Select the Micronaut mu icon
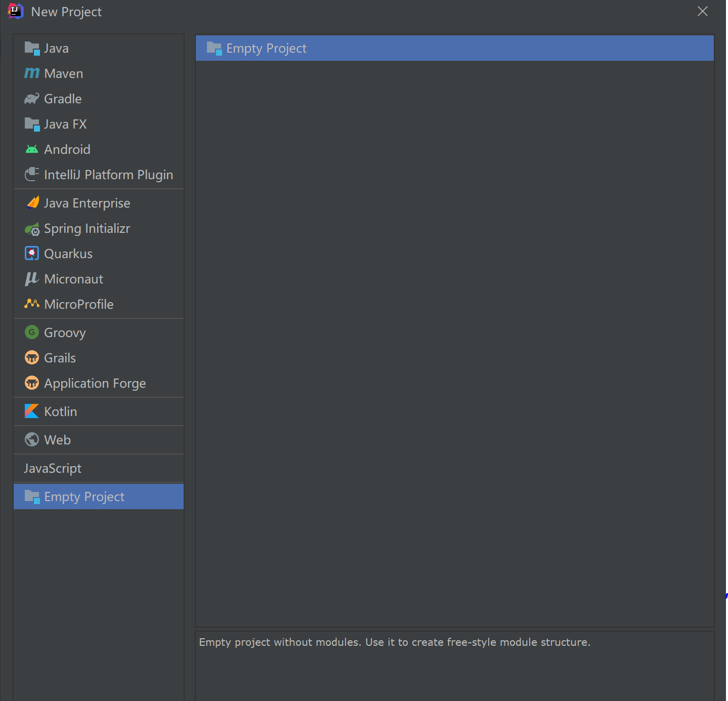The image size is (728, 701). [32, 279]
